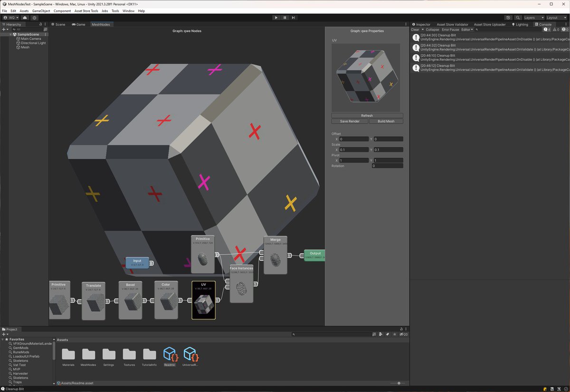Adjust the Project icon size slider
This screenshot has width=570, height=392.
[x=398, y=383]
